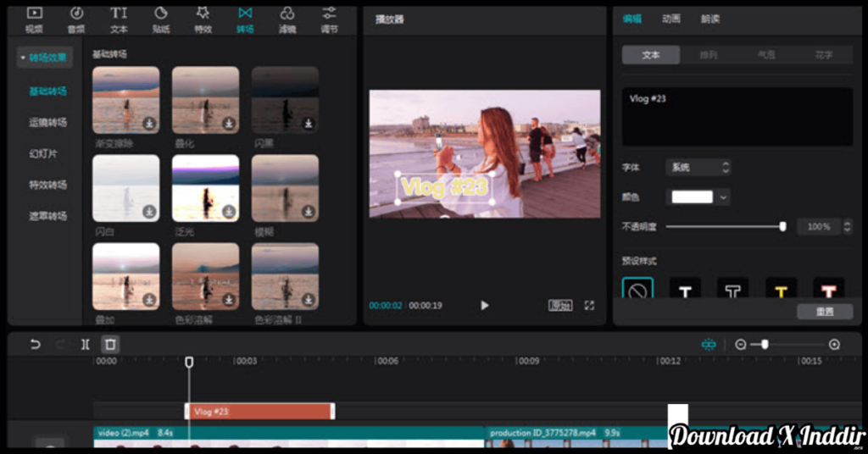This screenshot has width=868, height=454.
Task: Split the clip at the playhead
Action: [x=86, y=345]
